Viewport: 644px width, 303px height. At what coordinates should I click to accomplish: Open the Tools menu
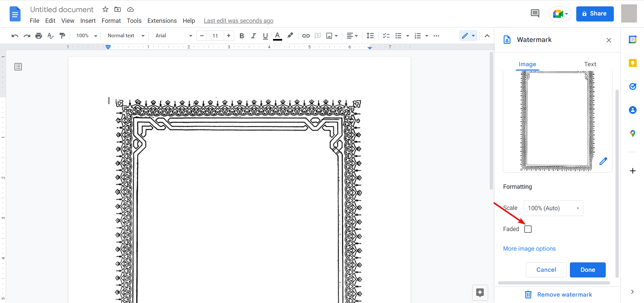coord(134,21)
